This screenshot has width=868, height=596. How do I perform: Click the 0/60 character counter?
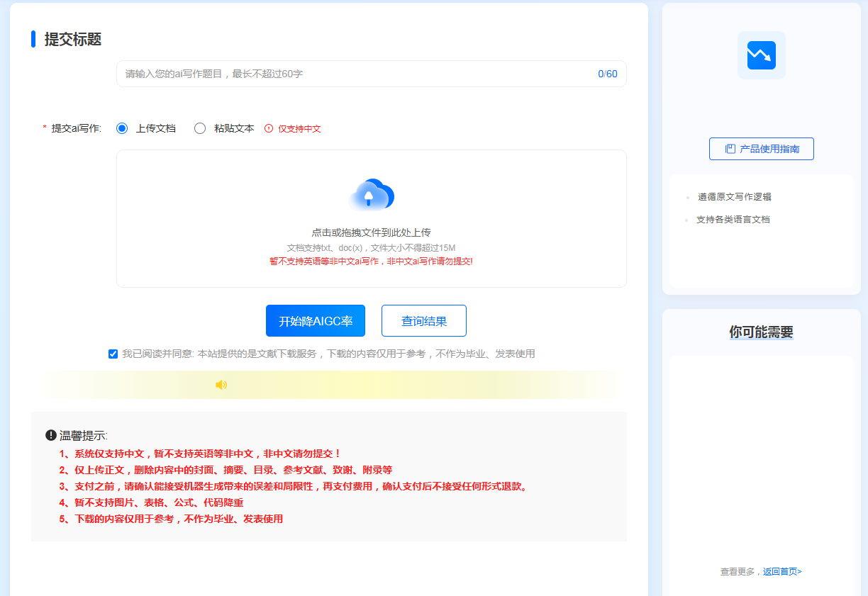pos(607,74)
